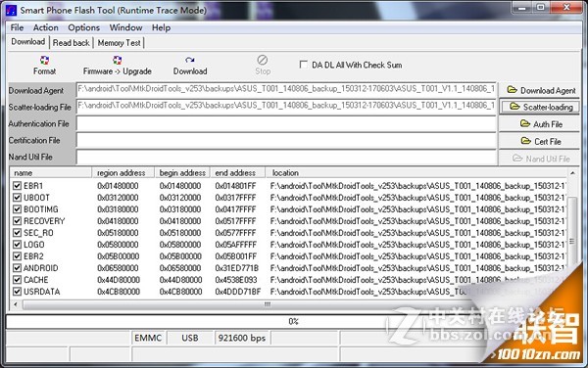
Task: Open the File menu
Action: 17,27
